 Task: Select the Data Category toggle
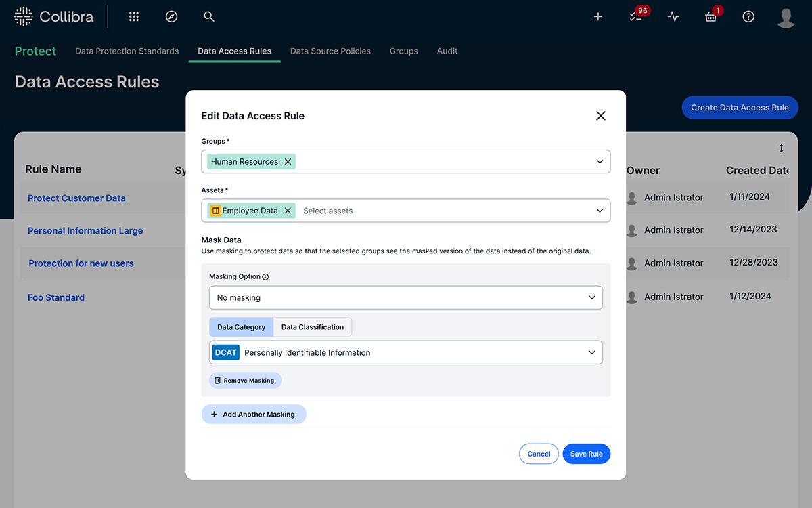click(241, 327)
